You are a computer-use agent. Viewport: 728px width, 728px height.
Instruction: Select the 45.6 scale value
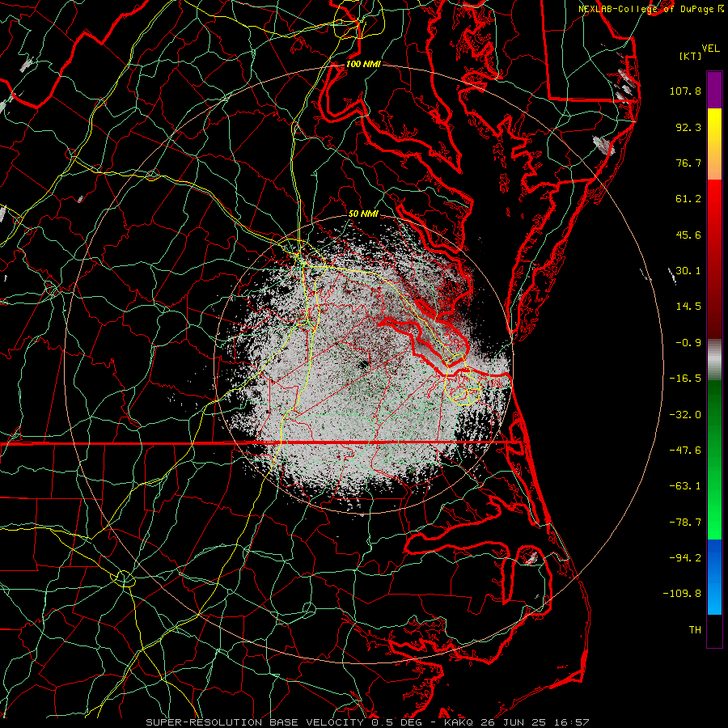coord(688,235)
